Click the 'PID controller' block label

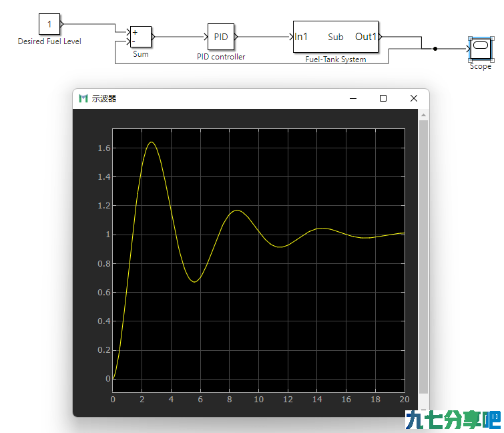coord(221,57)
